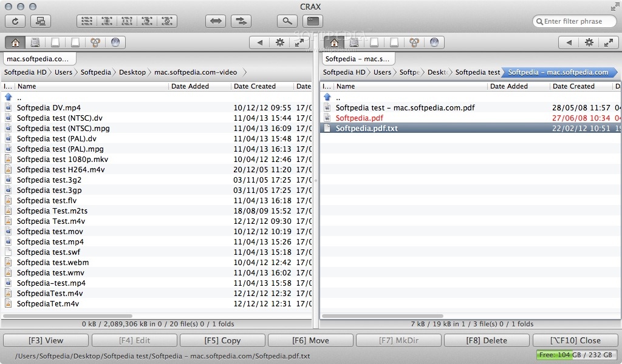622x364 pixels.
Task: Sort right pane by Name column
Action: click(x=410, y=86)
